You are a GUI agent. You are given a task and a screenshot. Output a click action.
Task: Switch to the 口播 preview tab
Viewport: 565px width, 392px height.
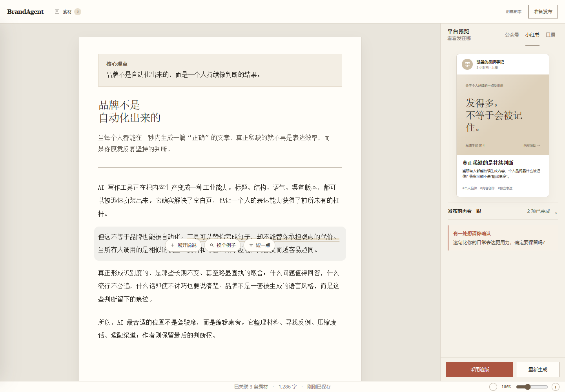click(x=550, y=35)
